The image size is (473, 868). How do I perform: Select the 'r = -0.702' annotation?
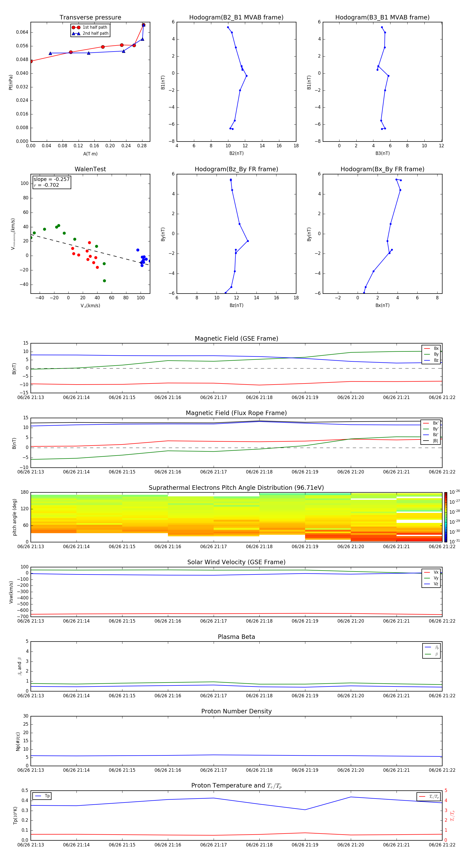pyautogui.click(x=47, y=185)
